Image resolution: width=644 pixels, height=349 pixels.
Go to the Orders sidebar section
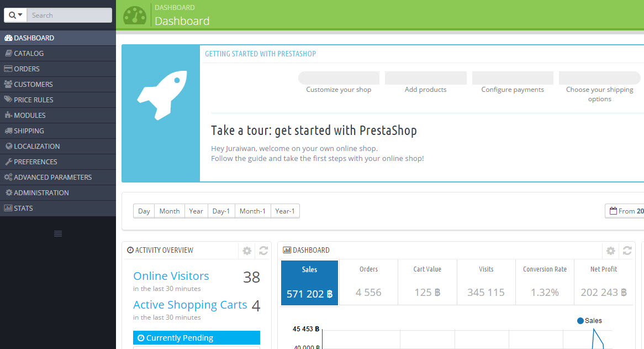(x=58, y=69)
